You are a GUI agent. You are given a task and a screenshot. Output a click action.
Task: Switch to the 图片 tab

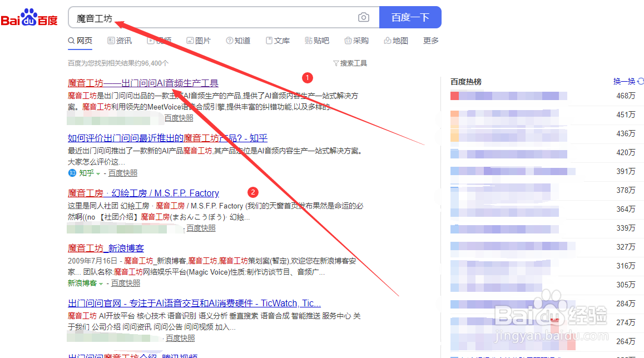[199, 41]
